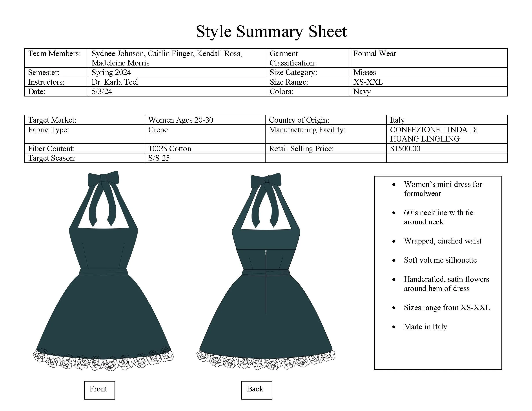The width and height of the screenshot is (532, 411).
Task: Click the team names cell starting "Sydnee Johnson"
Action: coord(177,58)
